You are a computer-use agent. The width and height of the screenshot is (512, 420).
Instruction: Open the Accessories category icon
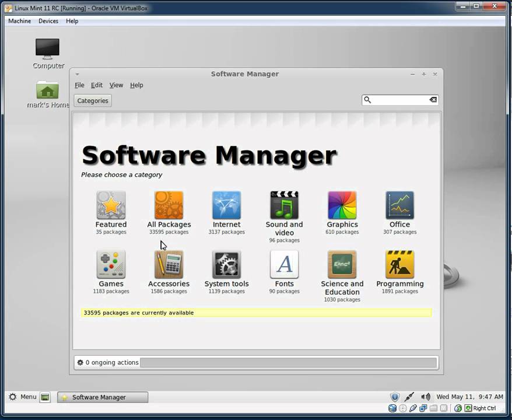(x=169, y=264)
